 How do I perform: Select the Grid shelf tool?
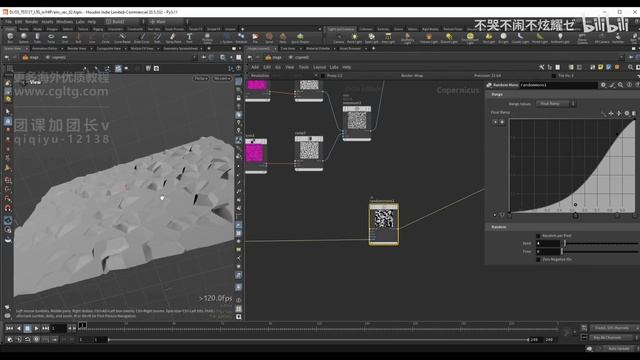[x=64, y=38]
